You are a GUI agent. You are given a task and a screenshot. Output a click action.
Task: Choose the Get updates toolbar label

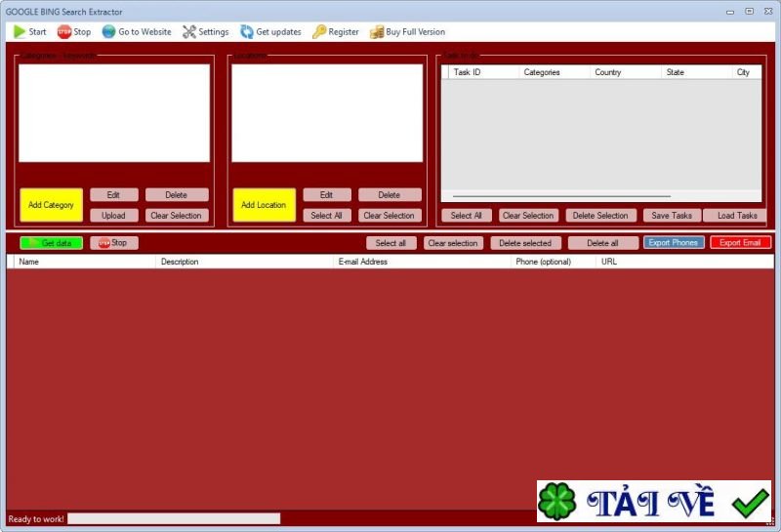point(278,32)
